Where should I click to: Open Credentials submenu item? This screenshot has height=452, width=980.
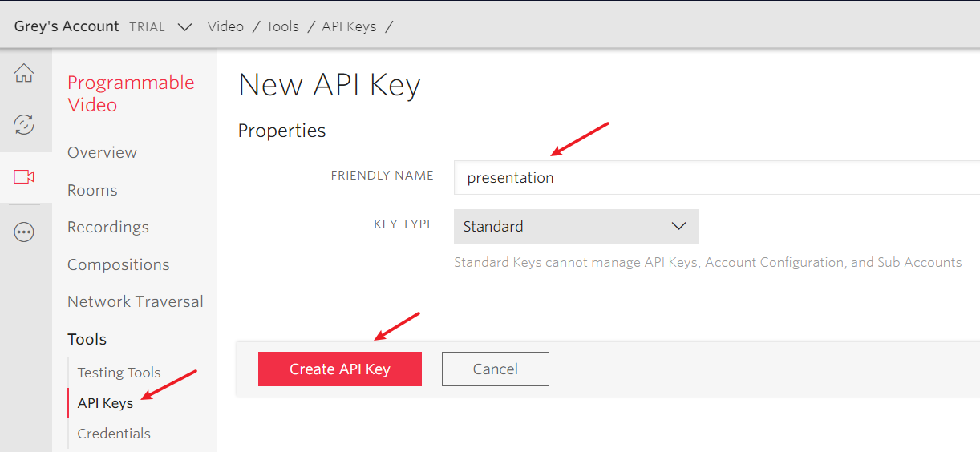coord(114,434)
